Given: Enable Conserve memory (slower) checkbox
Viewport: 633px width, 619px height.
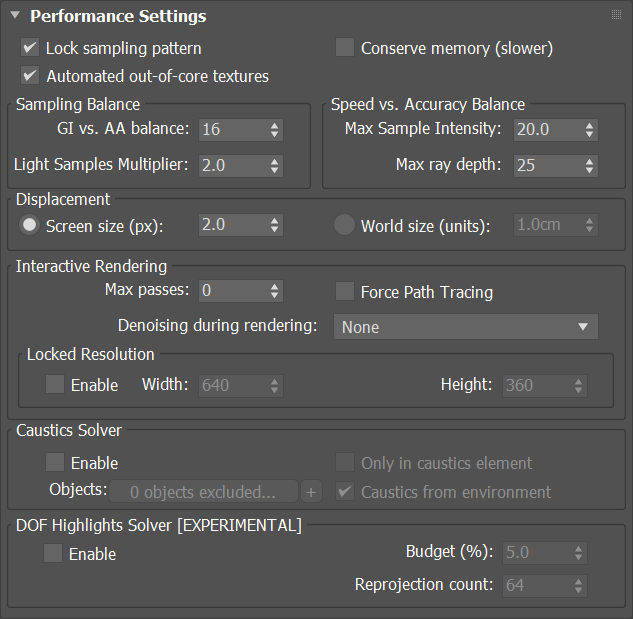Looking at the screenshot, I should point(345,48).
